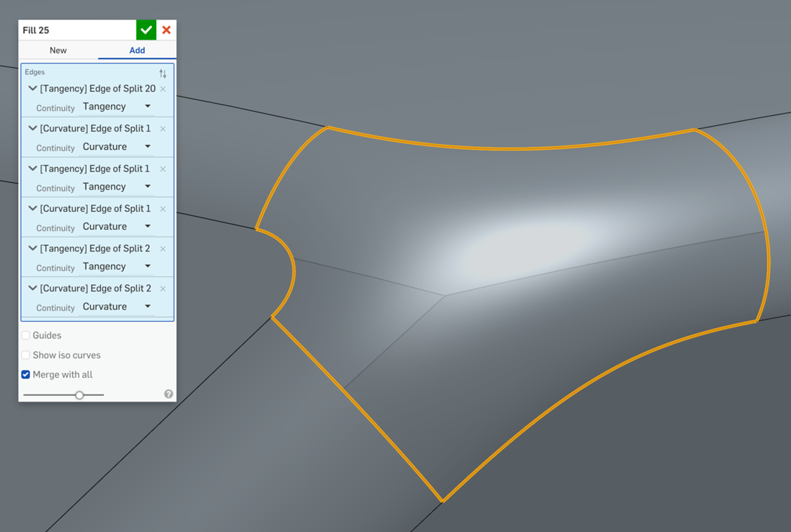Remove the [Curvature] Edge of Split 2 entry
Screen dimensions: 791x532
pyautogui.click(x=163, y=288)
